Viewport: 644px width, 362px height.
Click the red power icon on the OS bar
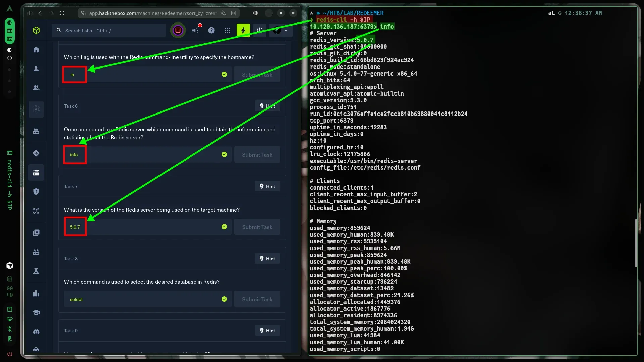(x=10, y=354)
